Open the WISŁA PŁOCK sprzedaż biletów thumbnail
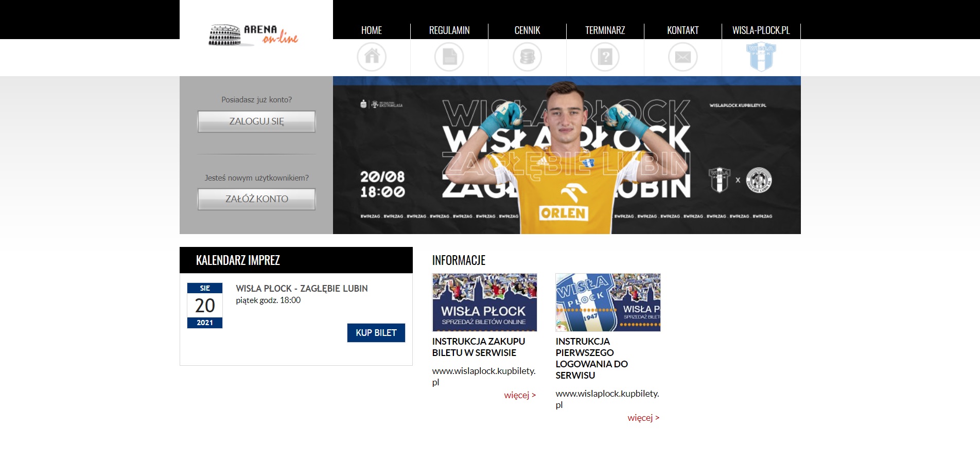Screen dimensions: 980x463 [484, 302]
